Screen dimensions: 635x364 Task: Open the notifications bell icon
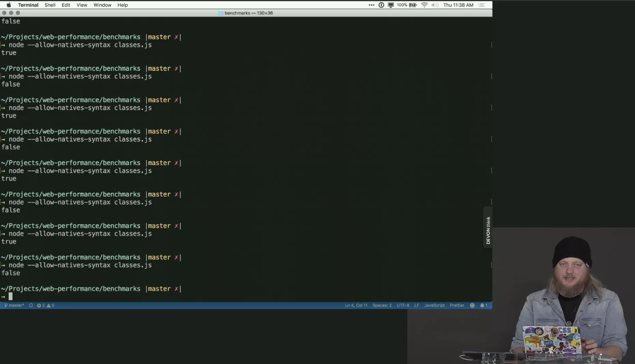click(483, 305)
